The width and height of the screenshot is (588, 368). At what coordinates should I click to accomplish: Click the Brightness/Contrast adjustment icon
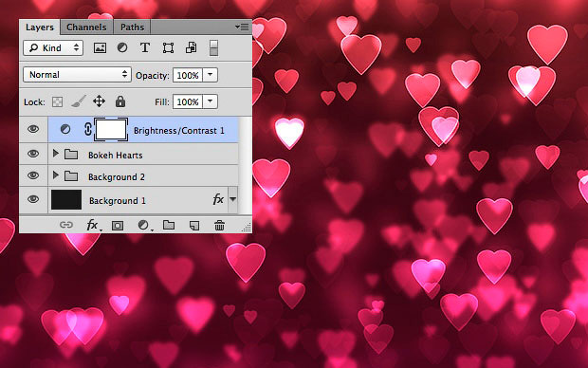click(65, 129)
